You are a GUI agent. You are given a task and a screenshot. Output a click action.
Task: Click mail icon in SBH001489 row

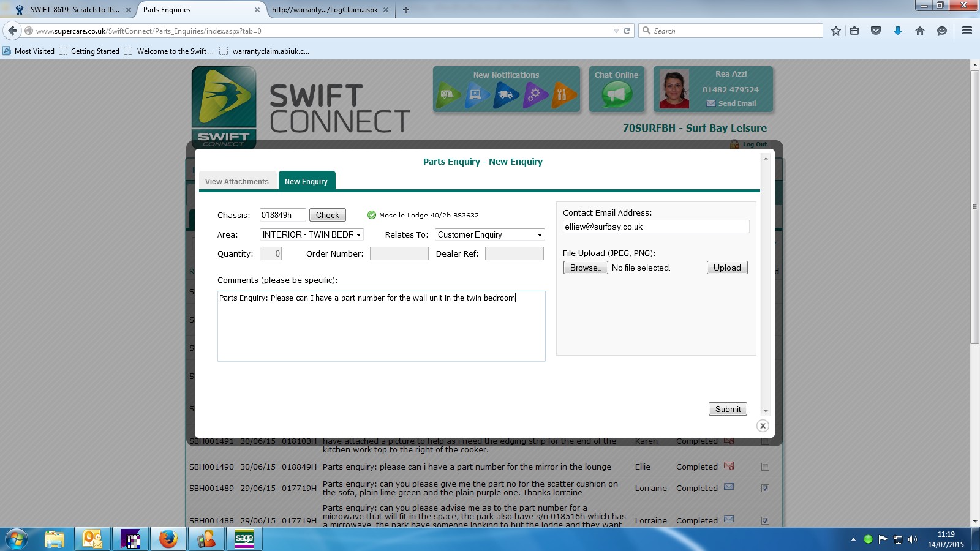729,487
